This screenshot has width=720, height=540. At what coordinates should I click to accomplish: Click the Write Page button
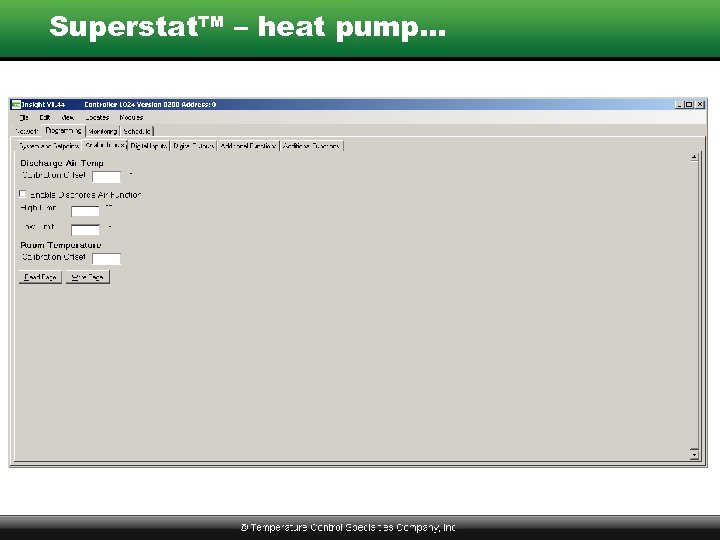pyautogui.click(x=88, y=277)
